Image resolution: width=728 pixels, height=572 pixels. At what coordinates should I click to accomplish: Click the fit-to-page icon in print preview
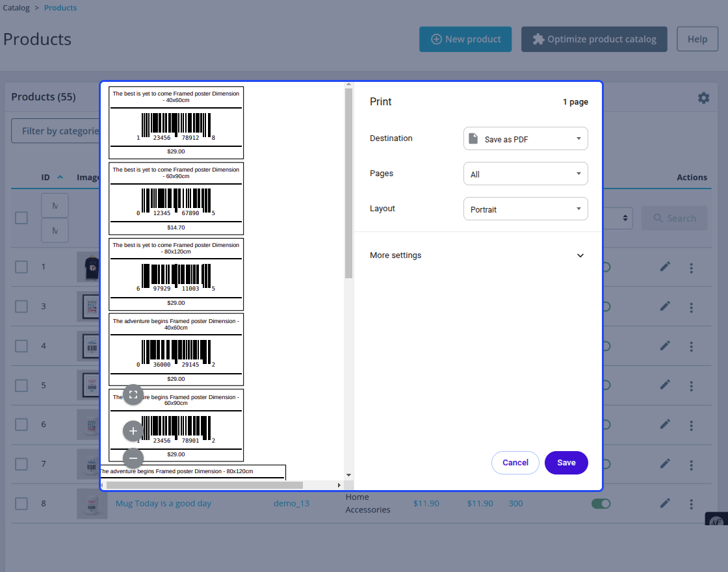pos(133,395)
